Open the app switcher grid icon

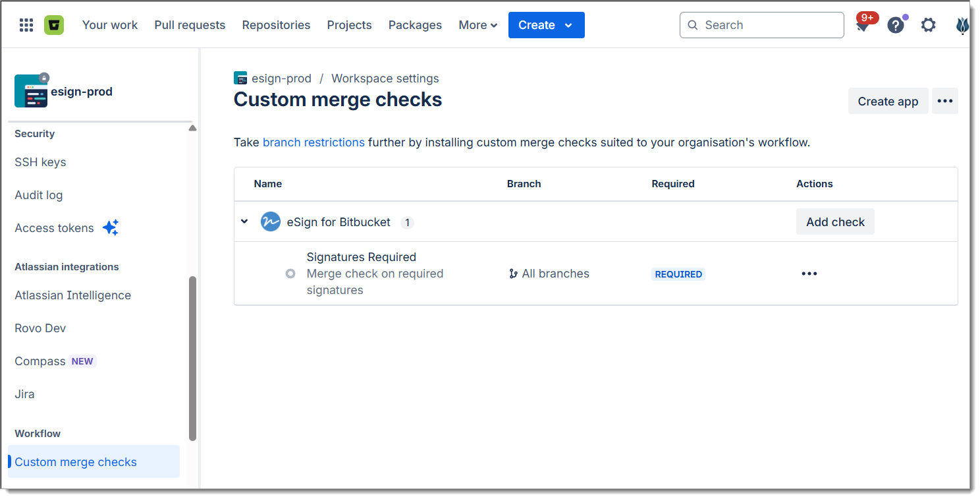pyautogui.click(x=26, y=25)
